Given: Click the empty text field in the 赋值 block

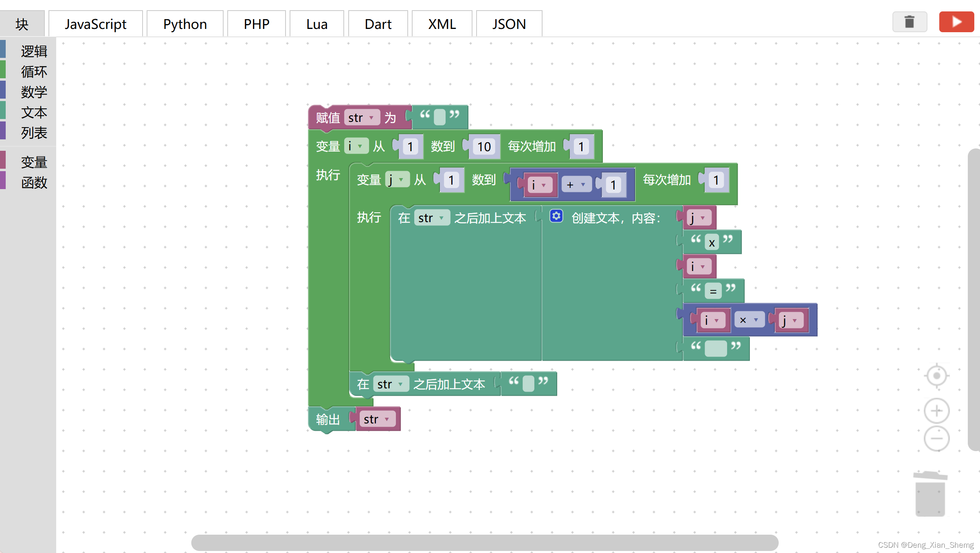Looking at the screenshot, I should click(x=439, y=117).
